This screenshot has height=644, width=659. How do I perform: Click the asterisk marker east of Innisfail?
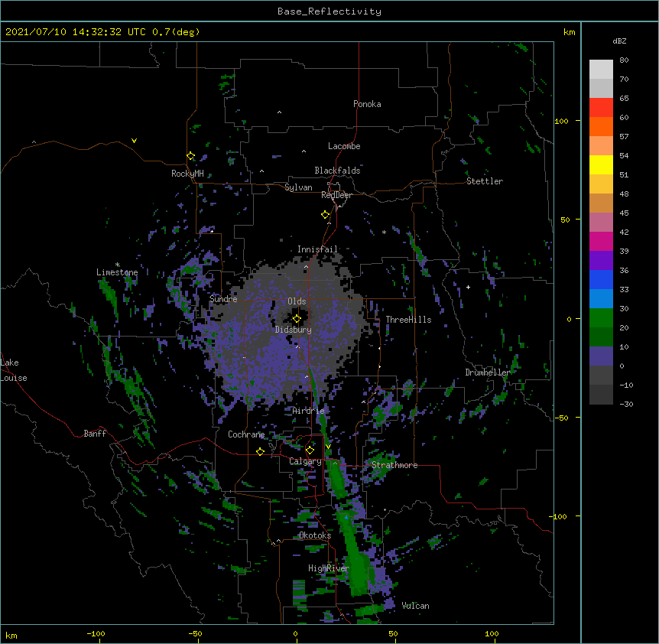click(384, 232)
